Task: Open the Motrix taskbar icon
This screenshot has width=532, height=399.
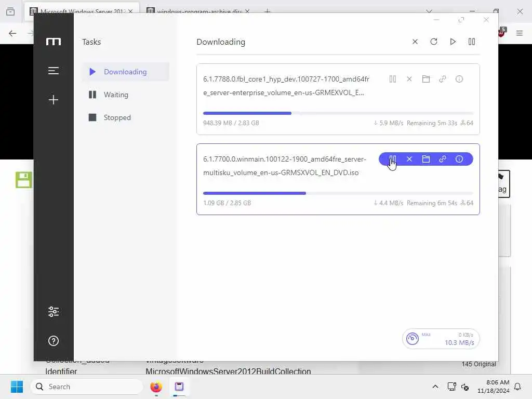Action: coord(179,387)
